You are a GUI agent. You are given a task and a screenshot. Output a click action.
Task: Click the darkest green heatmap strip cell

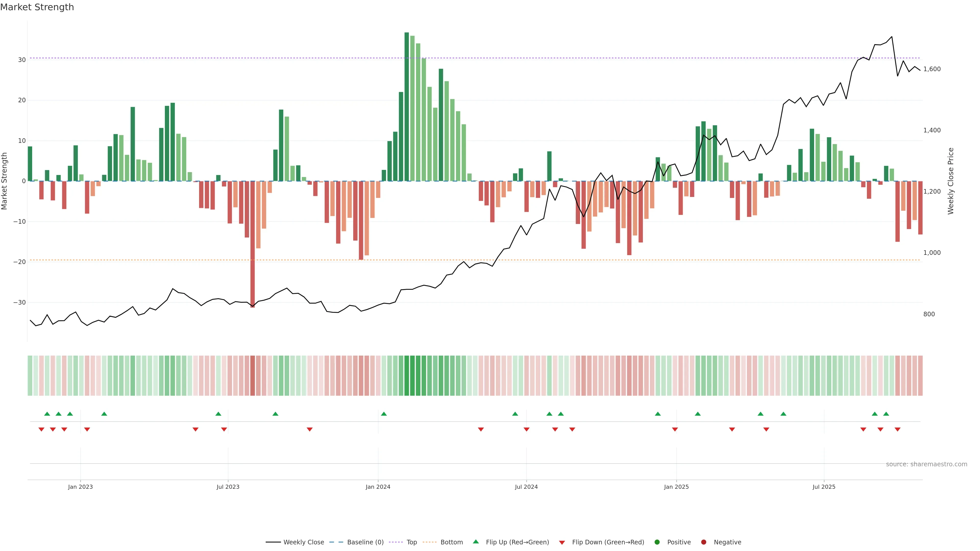[x=407, y=376]
